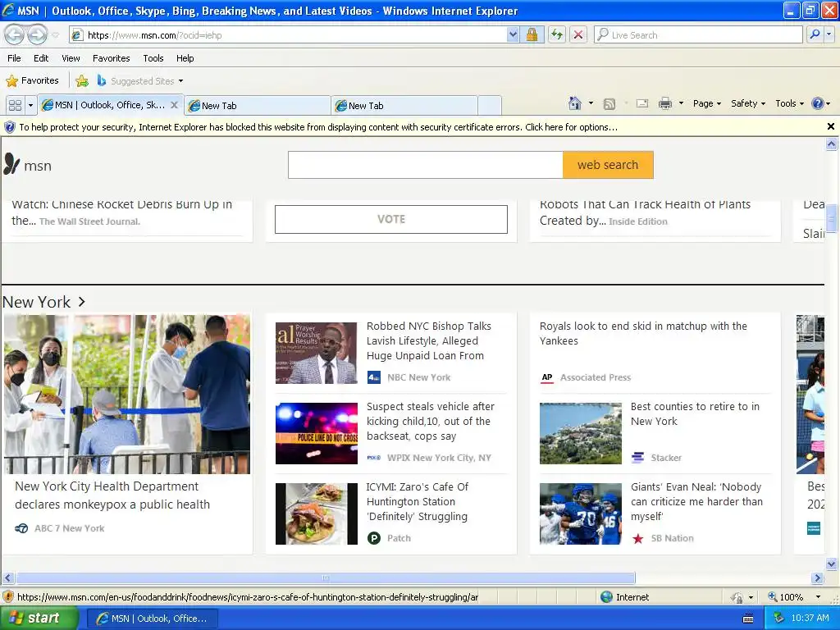840x630 pixels.
Task: Click MSN taskbar button
Action: (152, 619)
